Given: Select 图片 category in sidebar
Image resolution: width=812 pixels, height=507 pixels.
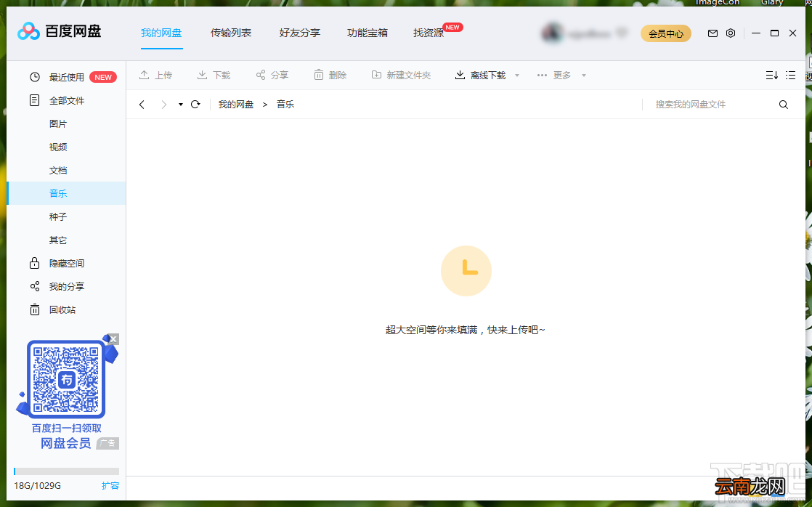Looking at the screenshot, I should [58, 123].
